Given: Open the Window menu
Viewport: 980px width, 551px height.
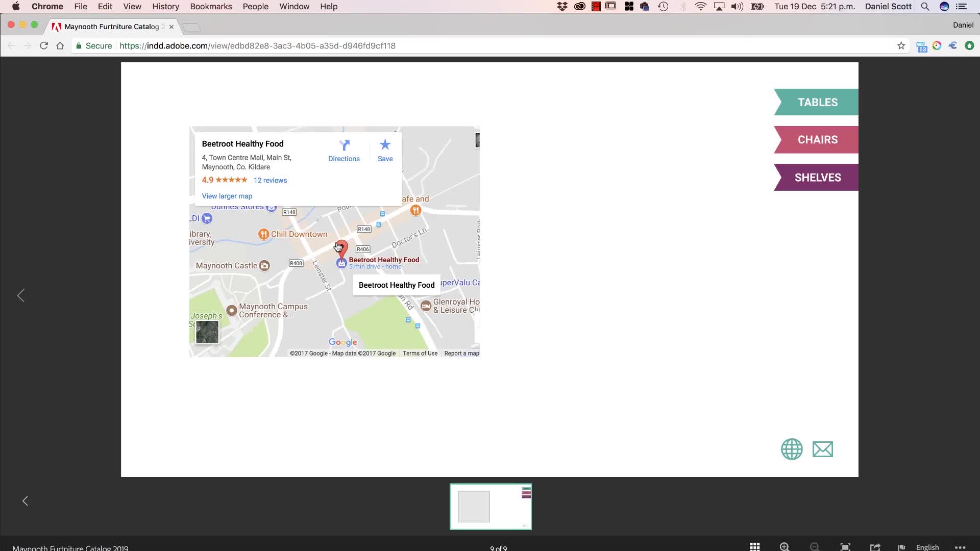Looking at the screenshot, I should coord(294,6).
